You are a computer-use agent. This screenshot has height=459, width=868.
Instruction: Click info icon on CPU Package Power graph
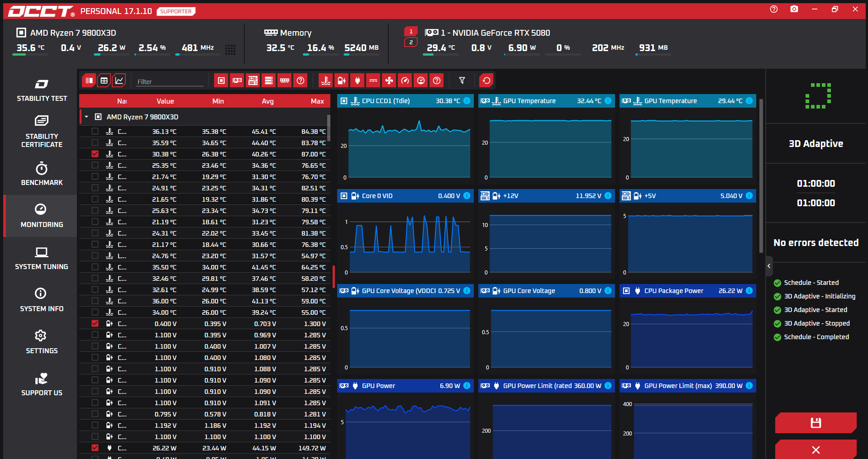749,291
